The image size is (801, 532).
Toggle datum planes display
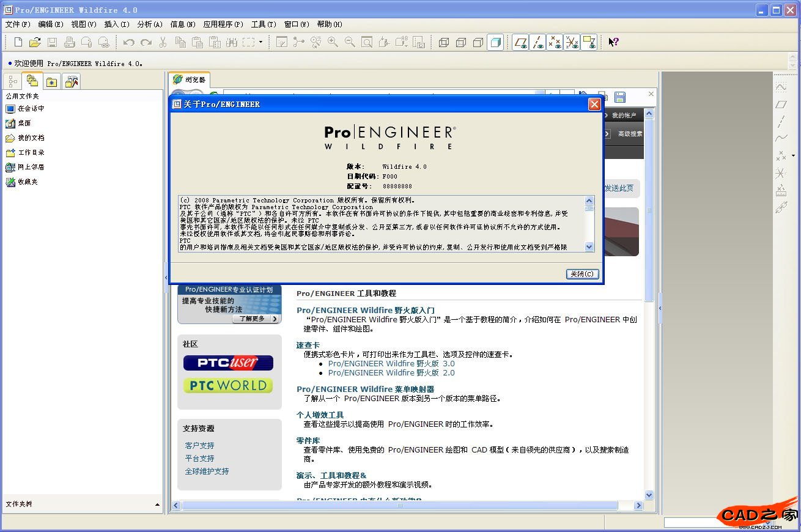(520, 42)
